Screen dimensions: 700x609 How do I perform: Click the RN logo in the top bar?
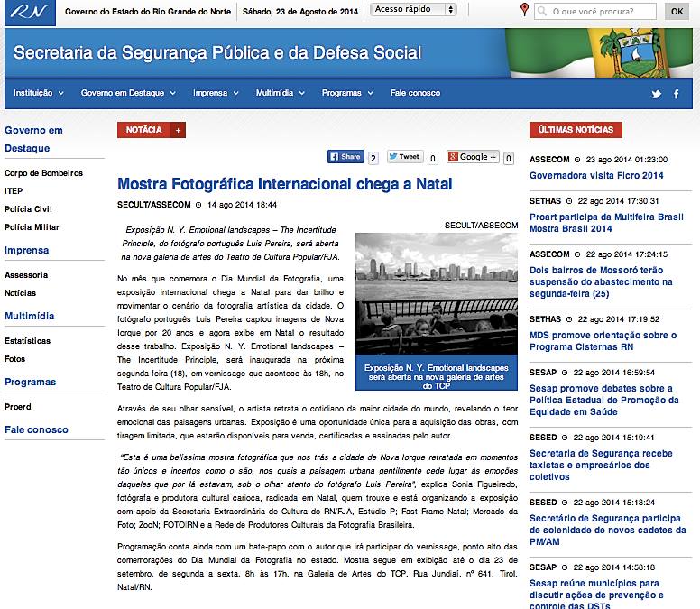[25, 13]
